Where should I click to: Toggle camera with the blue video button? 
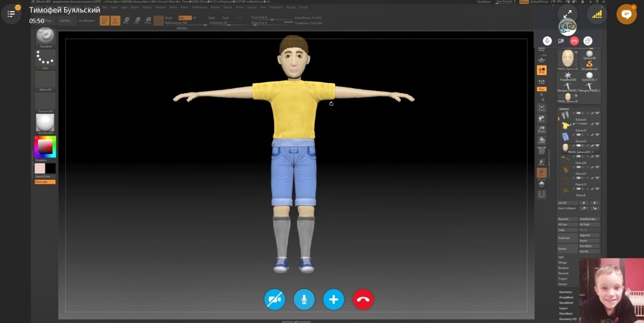[x=274, y=299]
